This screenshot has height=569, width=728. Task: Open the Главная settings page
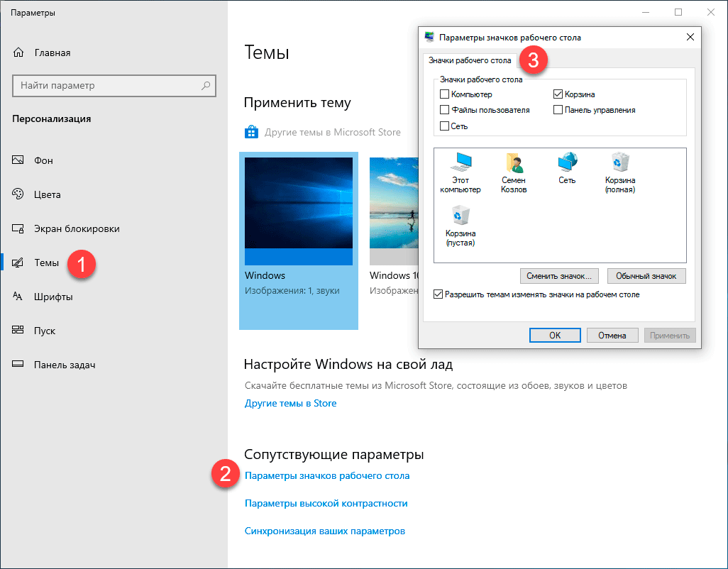pos(53,53)
